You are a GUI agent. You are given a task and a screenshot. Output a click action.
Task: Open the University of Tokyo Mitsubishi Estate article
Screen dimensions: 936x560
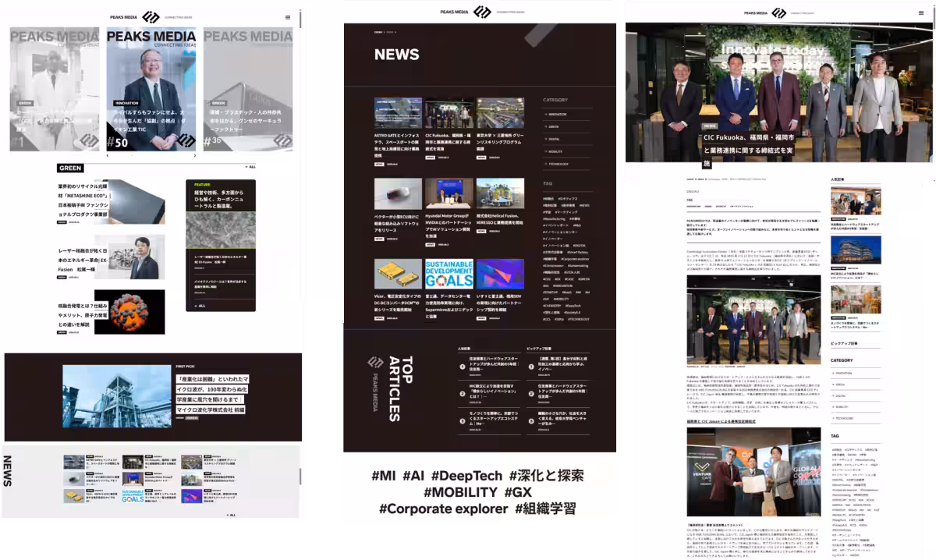click(x=500, y=130)
